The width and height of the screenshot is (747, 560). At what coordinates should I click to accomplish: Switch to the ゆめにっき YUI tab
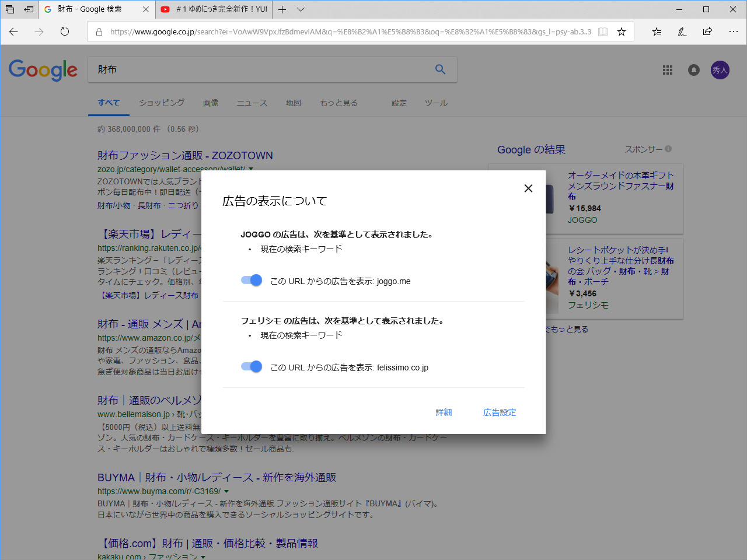point(216,9)
